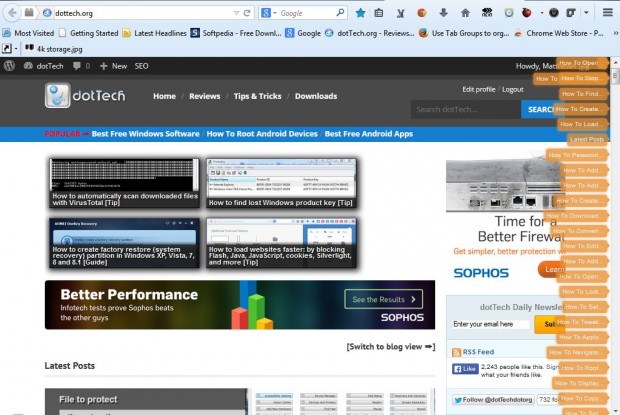The width and height of the screenshot is (620, 415).
Task: Open Reviews in site navigation
Action: point(204,96)
